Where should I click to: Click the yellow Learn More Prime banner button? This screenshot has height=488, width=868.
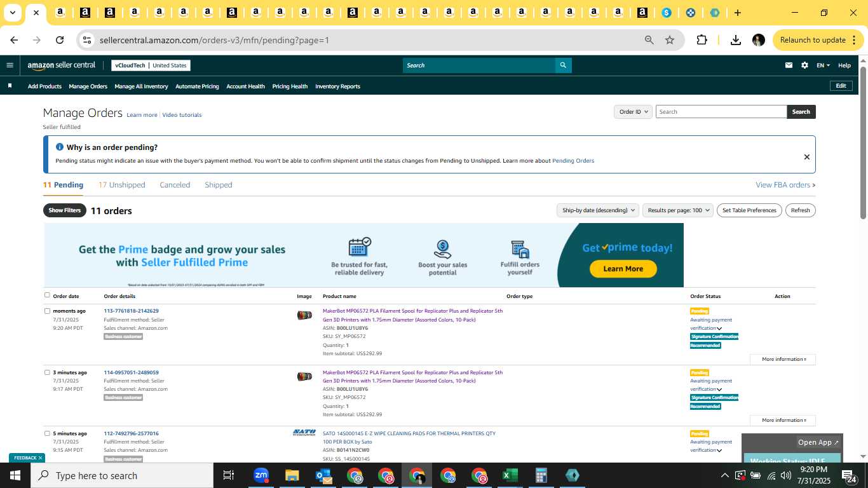pos(623,269)
